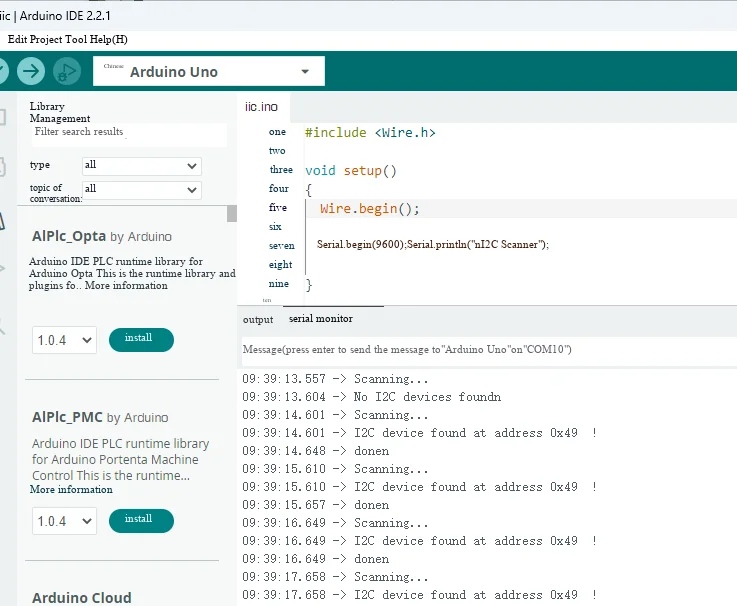Screen dimensions: 737x606
Task: Install the AlPlc_PMC library
Action: 141,520
